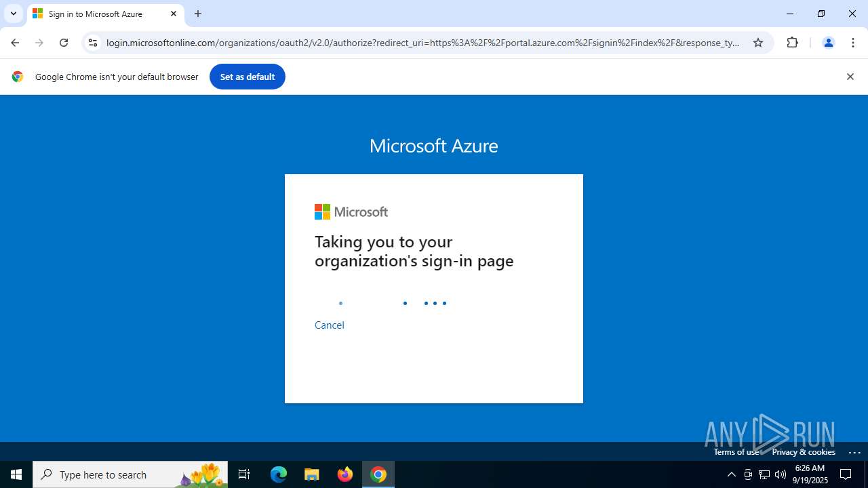Click the taskbar search box
The height and width of the screenshot is (488, 868).
click(x=130, y=474)
